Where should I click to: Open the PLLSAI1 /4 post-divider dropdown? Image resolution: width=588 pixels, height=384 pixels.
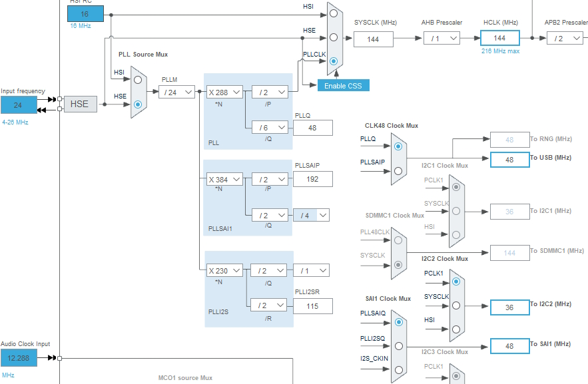click(x=311, y=215)
